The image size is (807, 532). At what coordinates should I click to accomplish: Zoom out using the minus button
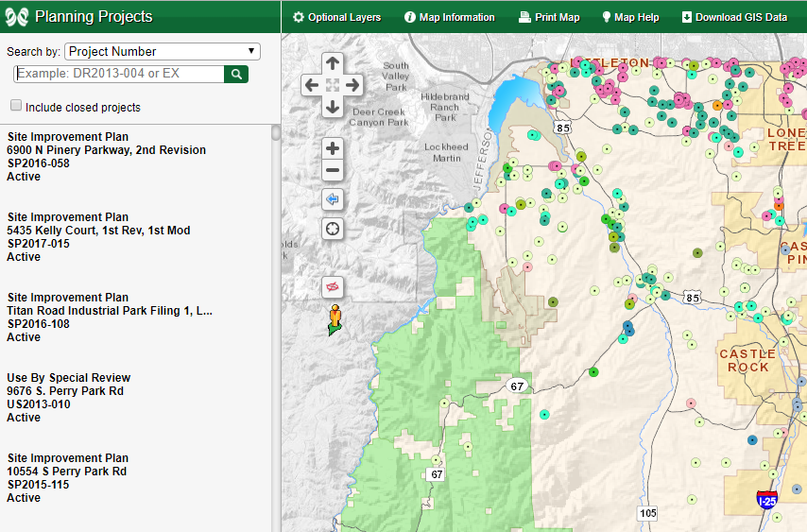[333, 171]
